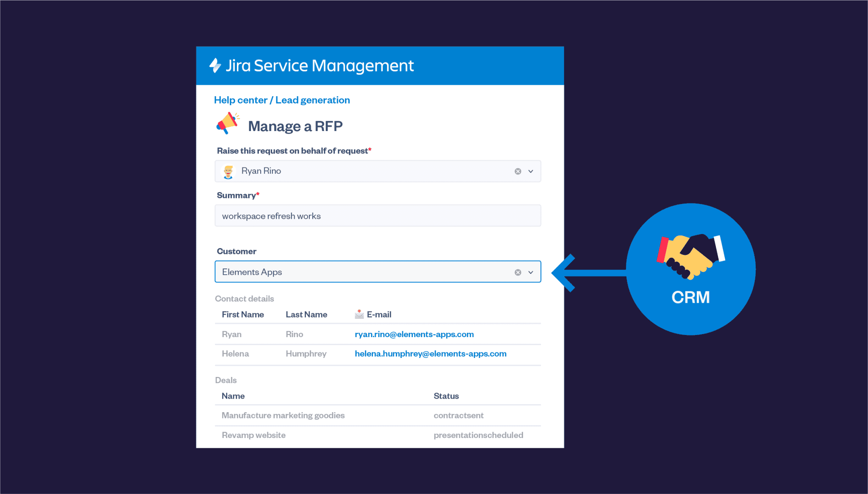The width and height of the screenshot is (868, 494).
Task: Select the Manufacture marketing goodies deal row
Action: coord(283,415)
